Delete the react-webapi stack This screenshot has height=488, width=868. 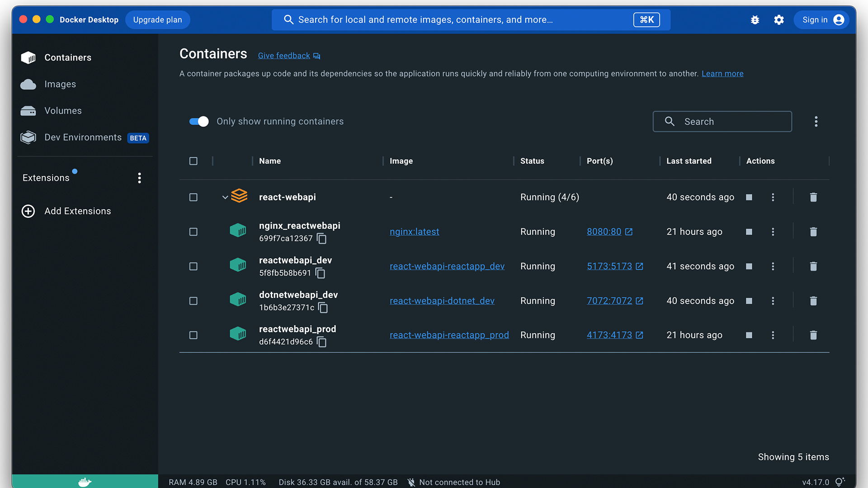click(813, 197)
